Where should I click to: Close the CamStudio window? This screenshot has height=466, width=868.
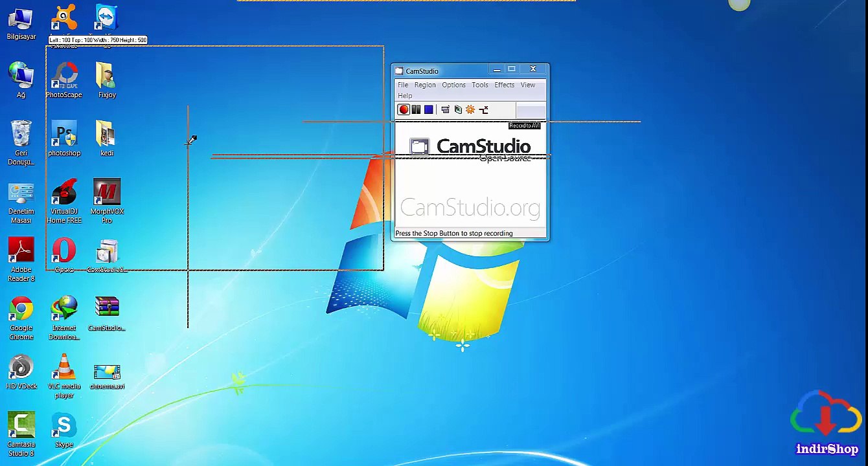coord(533,69)
